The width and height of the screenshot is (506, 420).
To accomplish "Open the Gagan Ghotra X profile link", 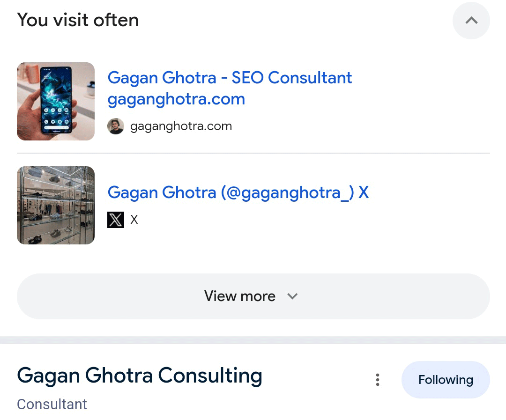I will coord(238,192).
